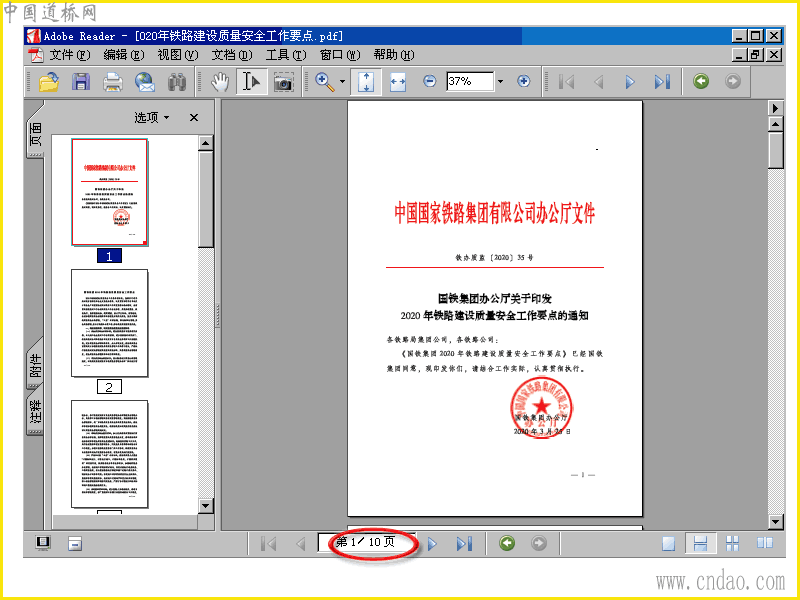Open Search with the binoculars icon
This screenshot has height=600, width=800.
coord(177,82)
